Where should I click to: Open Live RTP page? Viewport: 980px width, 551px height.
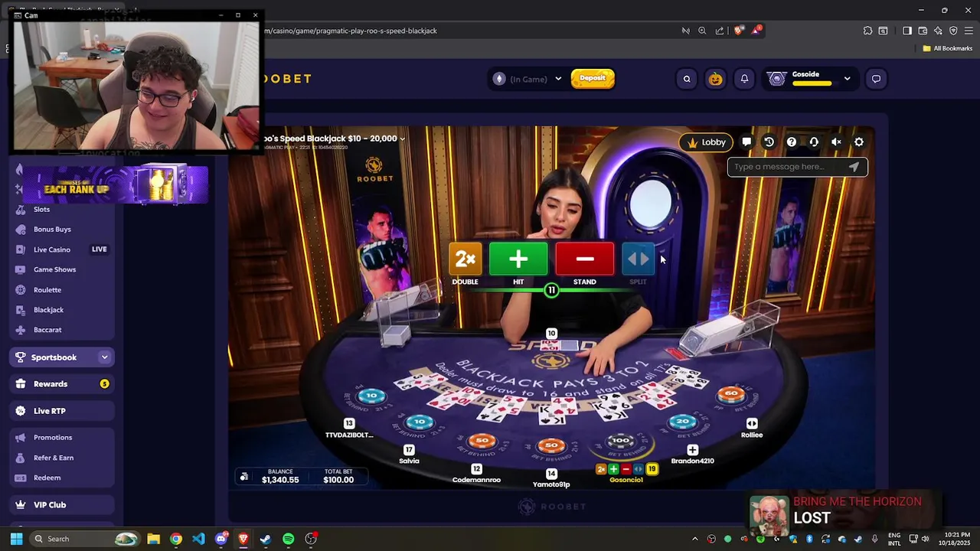[x=62, y=411]
